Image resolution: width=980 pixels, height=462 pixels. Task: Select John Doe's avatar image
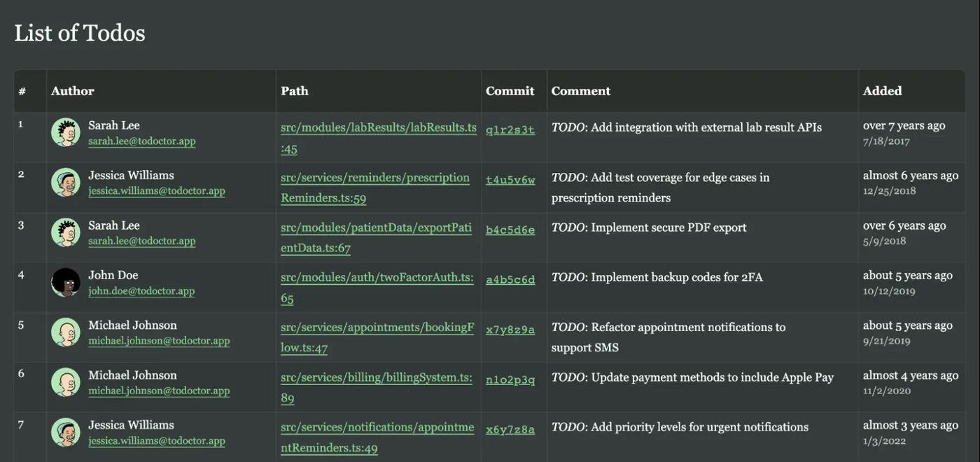pos(66,283)
